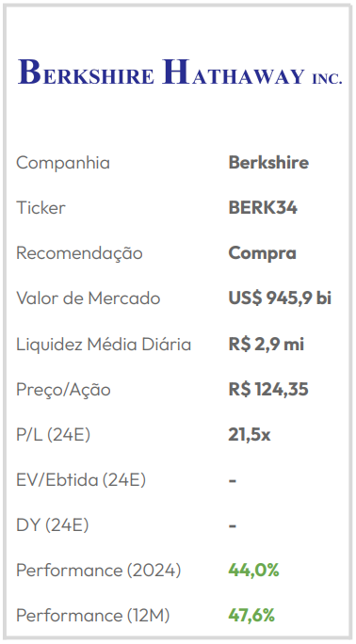Select the Compra recommendation value
This screenshot has height=644, width=356.
coord(262,253)
